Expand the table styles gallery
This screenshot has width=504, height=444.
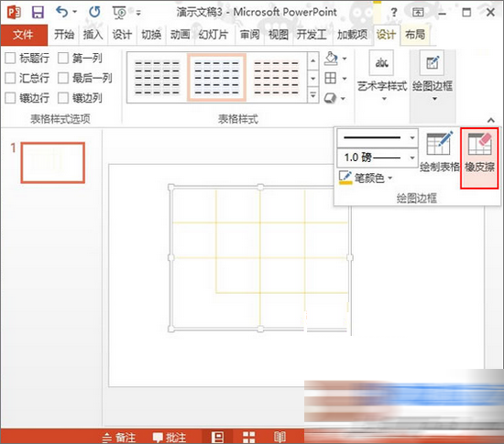pyautogui.click(x=313, y=96)
